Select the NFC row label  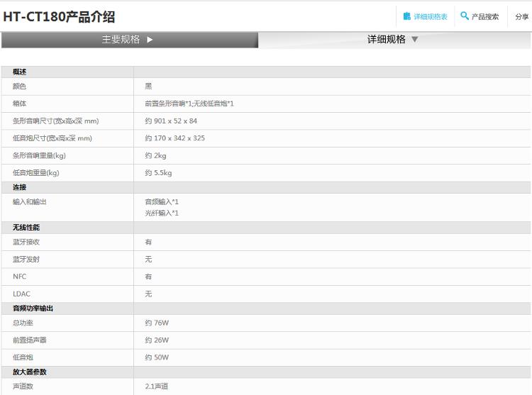(19, 277)
